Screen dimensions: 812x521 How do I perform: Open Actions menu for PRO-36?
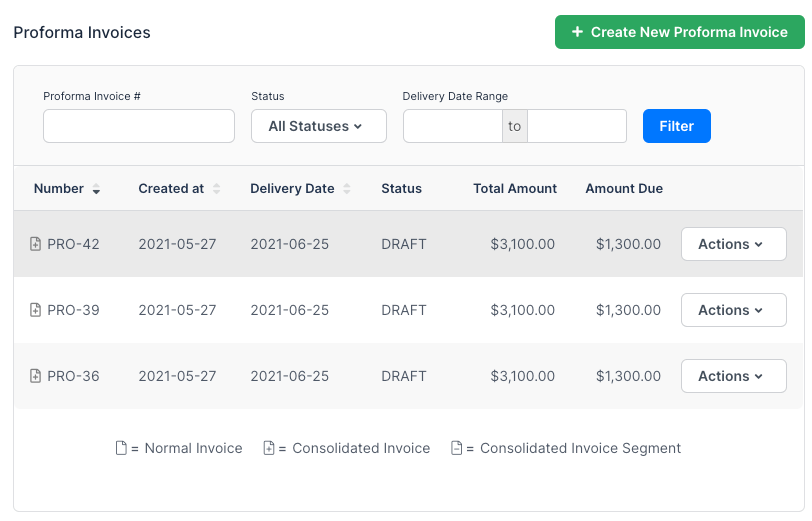click(733, 376)
